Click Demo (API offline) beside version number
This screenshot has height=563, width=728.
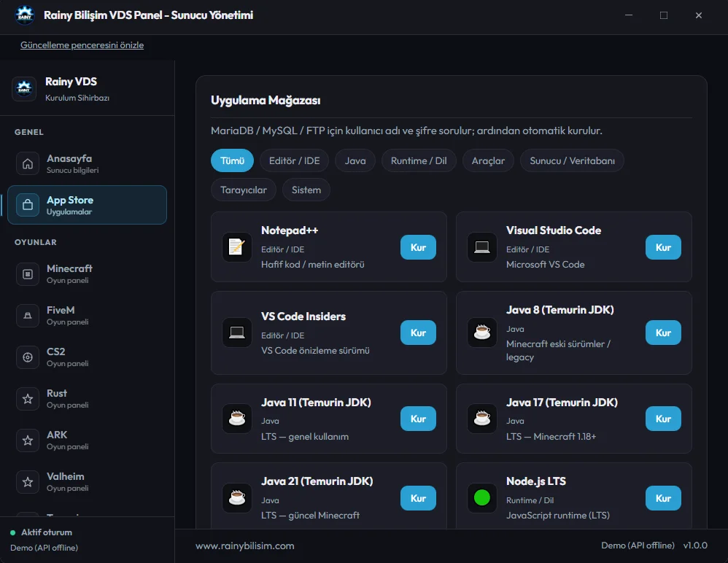point(638,545)
